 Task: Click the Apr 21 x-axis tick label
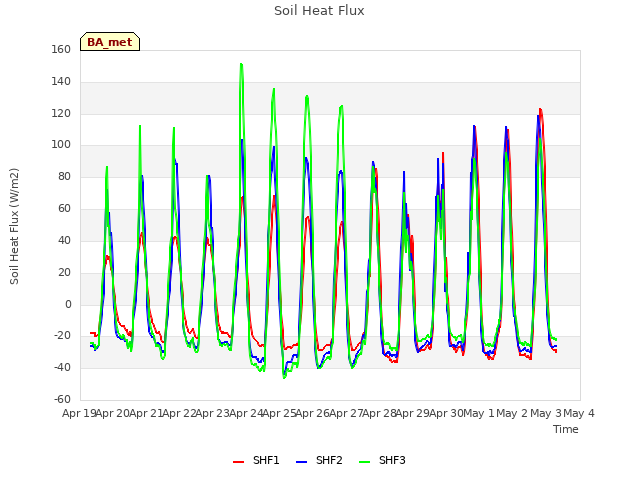pos(146,413)
